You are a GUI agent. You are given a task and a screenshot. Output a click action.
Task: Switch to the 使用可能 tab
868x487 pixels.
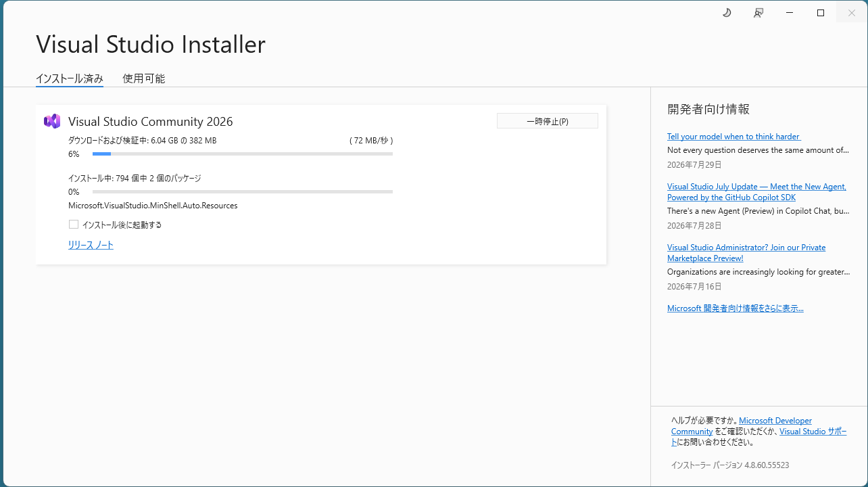point(144,78)
